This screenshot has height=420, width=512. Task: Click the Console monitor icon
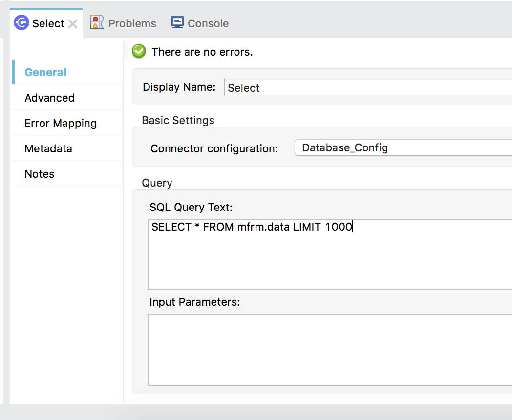177,22
